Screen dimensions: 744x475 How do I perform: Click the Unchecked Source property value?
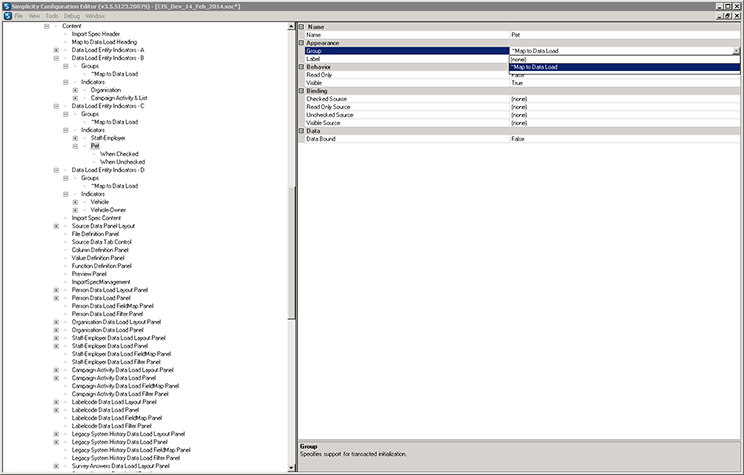pyautogui.click(x=624, y=115)
